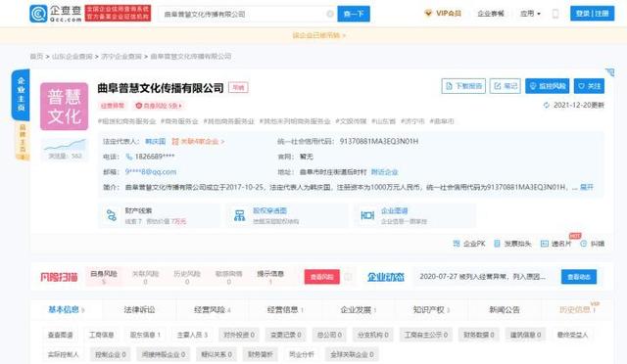Click the 查看动态 button

[x=579, y=277]
